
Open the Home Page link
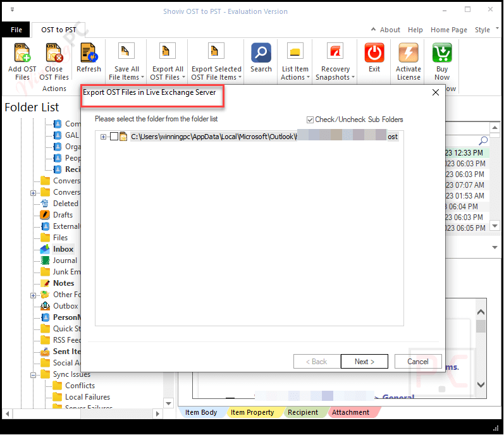click(449, 30)
